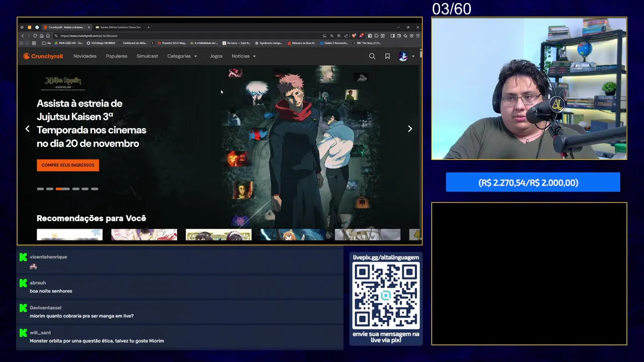
Task: Open the bookmarks apps grid icon
Action: point(34,43)
